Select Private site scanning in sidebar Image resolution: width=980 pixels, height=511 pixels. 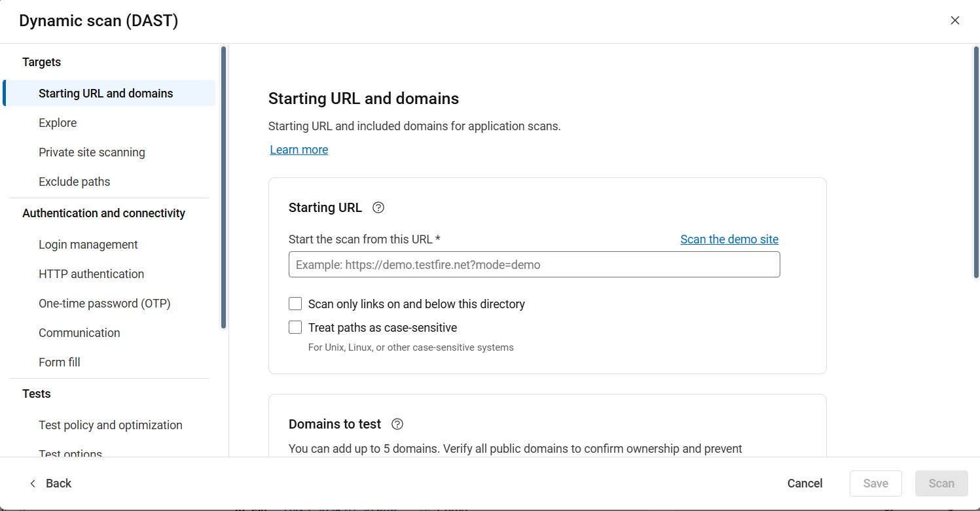point(92,152)
